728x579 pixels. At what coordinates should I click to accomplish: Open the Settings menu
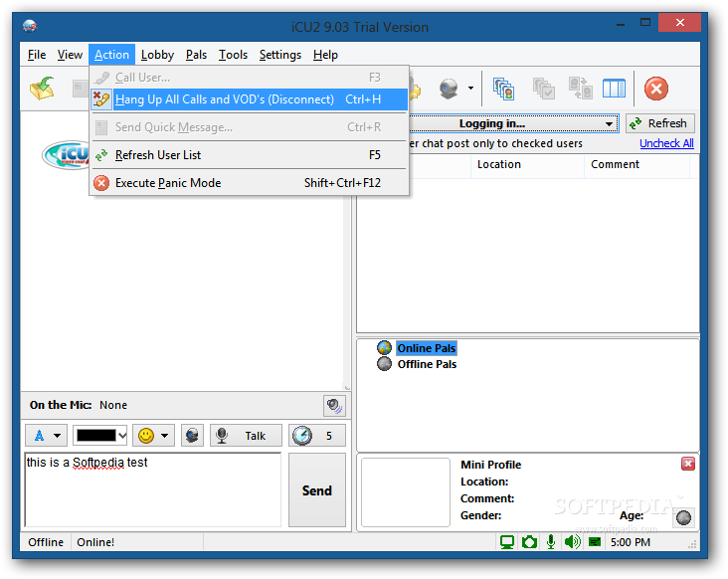(x=280, y=55)
